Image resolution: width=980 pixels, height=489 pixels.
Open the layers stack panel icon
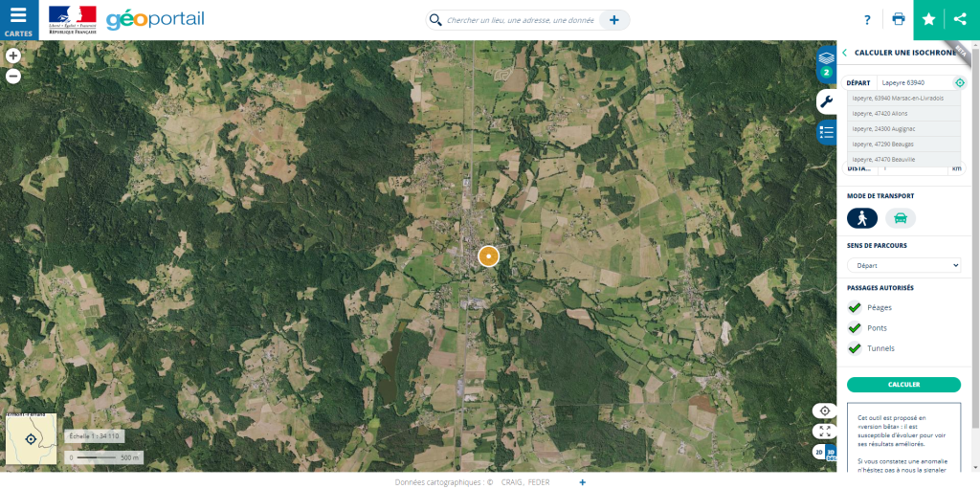(x=826, y=64)
